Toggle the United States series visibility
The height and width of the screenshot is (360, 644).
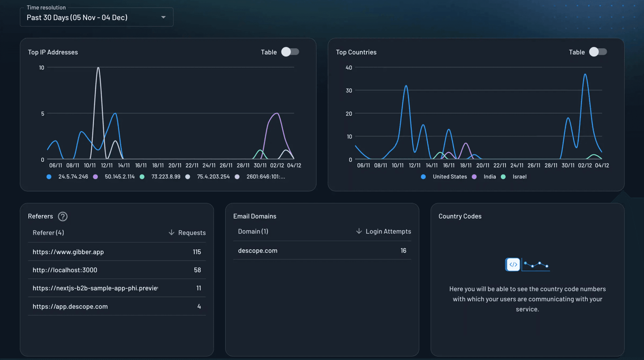[423, 177]
